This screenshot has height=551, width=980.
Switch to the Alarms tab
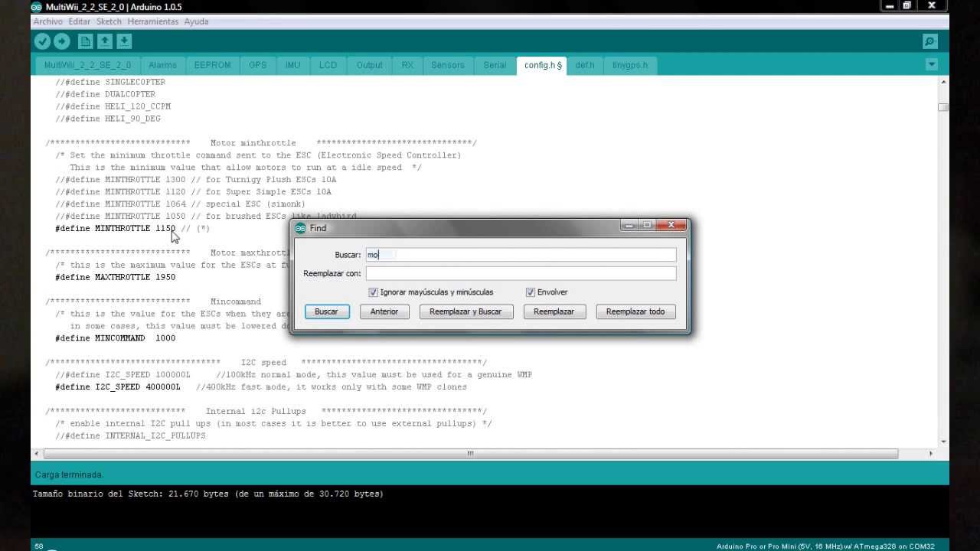click(x=162, y=65)
